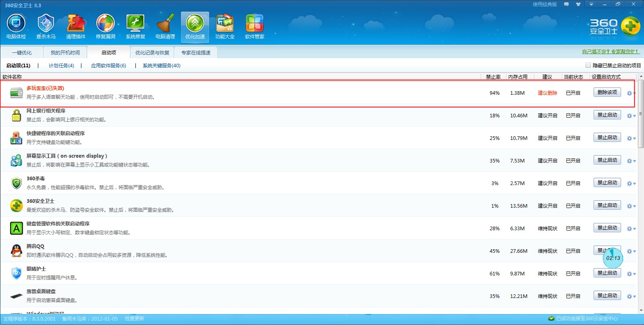Click 禁止启动 for 键盘管理软件
This screenshot has height=325, width=644.
[607, 228]
